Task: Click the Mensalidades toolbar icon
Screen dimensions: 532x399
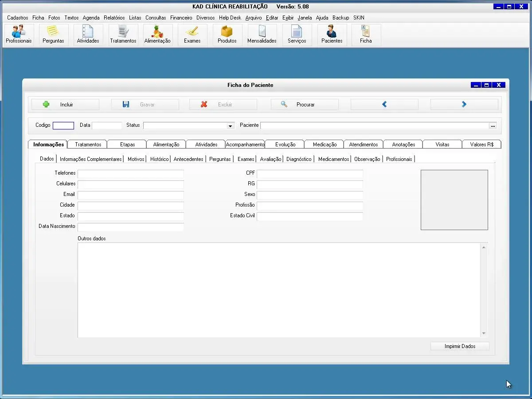Action: pyautogui.click(x=262, y=34)
